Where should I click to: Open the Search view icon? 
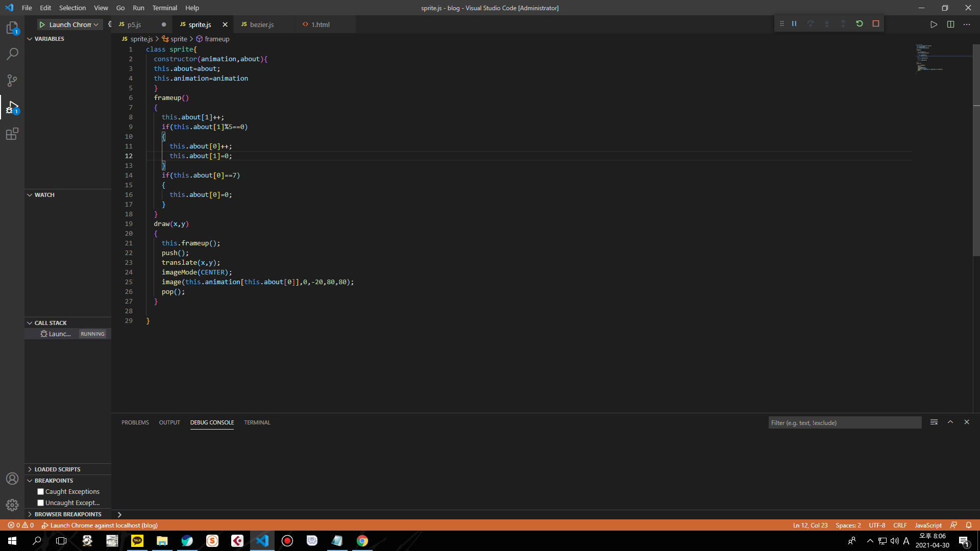point(12,54)
